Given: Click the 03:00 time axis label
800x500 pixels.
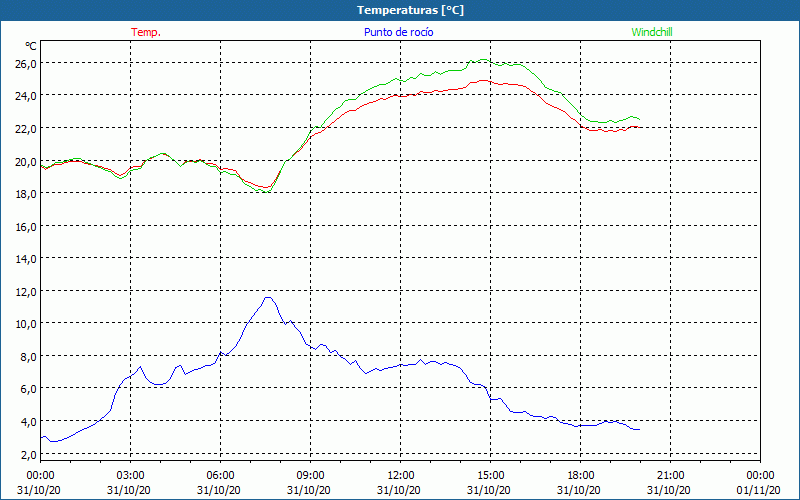Looking at the screenshot, I should (x=130, y=476).
